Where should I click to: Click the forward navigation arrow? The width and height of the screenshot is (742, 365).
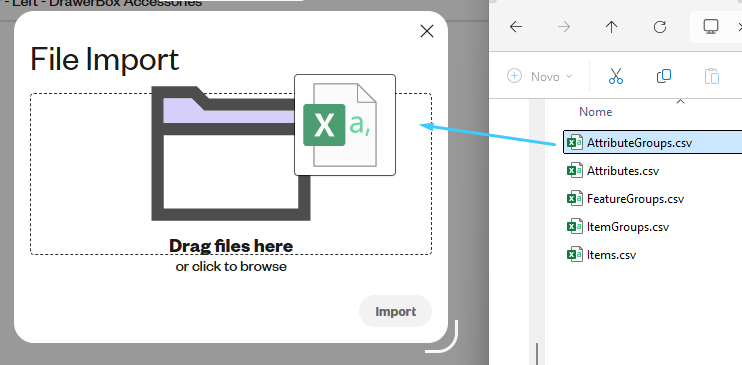564,27
